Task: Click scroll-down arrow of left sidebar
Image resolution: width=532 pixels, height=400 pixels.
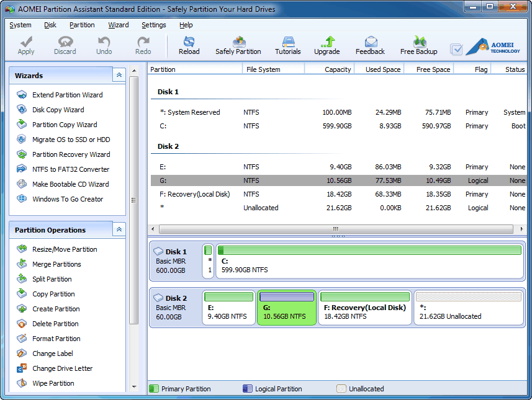Action: (x=134, y=387)
